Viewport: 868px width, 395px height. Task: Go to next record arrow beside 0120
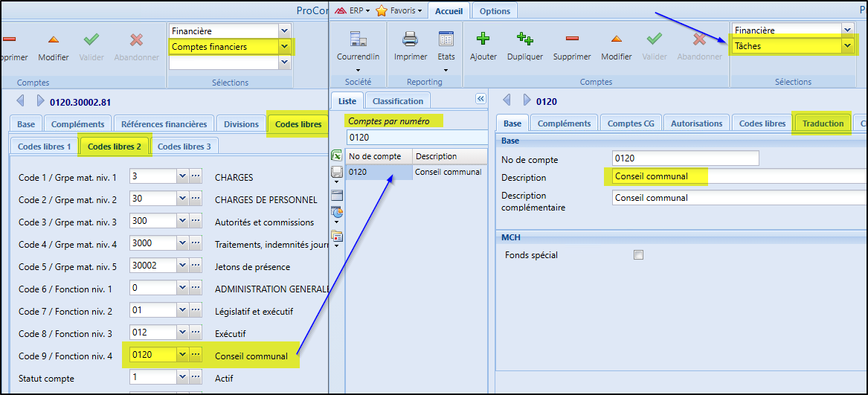[x=527, y=100]
